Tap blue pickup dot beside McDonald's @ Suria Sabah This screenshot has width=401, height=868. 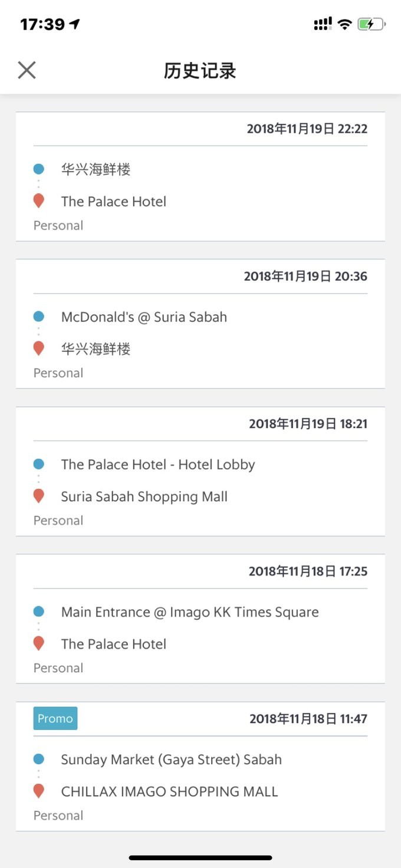[39, 317]
